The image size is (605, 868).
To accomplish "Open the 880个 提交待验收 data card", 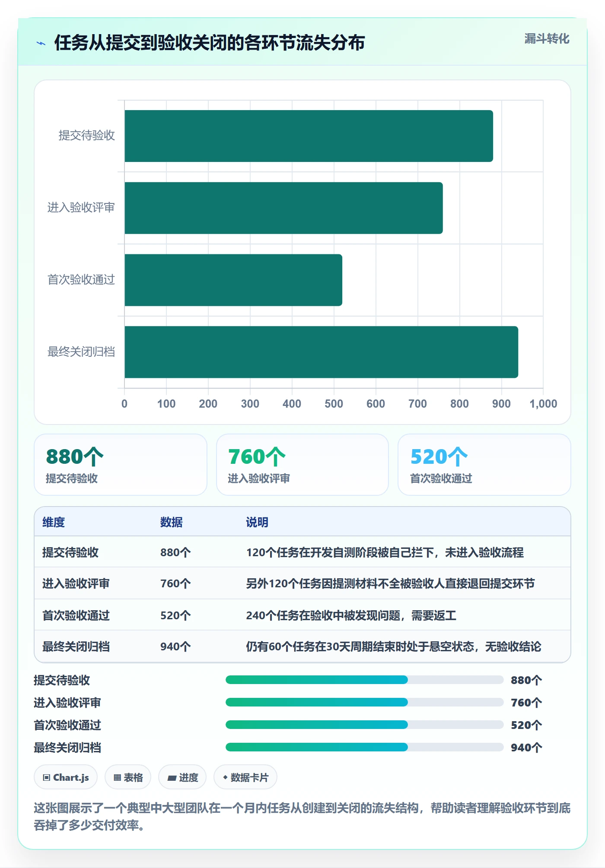I will [x=121, y=465].
